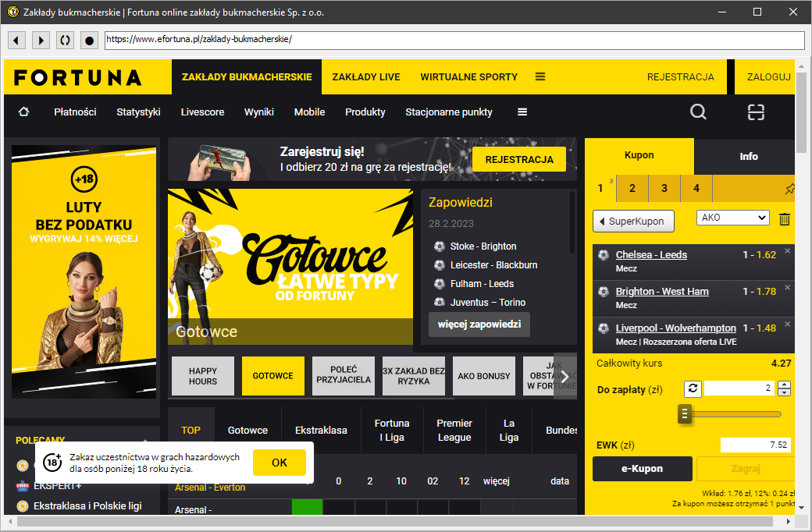Open hamburger menu next to Wirtualne Sporty
The height and width of the screenshot is (532, 812).
pyautogui.click(x=540, y=76)
